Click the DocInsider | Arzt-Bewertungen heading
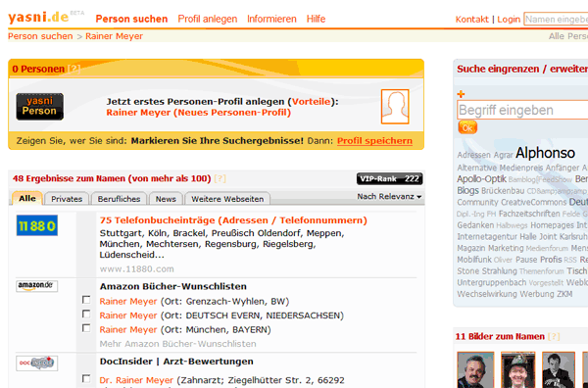This screenshot has height=388, width=588. tap(176, 362)
